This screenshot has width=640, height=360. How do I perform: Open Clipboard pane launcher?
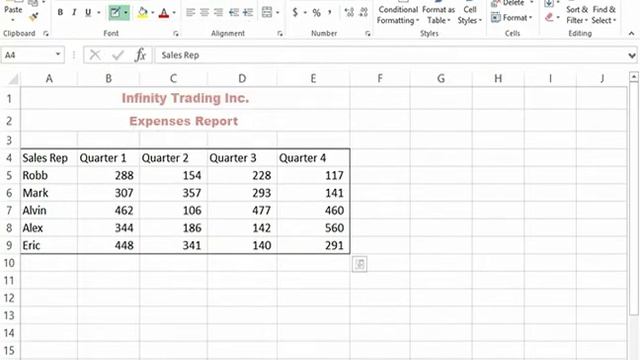click(x=46, y=33)
